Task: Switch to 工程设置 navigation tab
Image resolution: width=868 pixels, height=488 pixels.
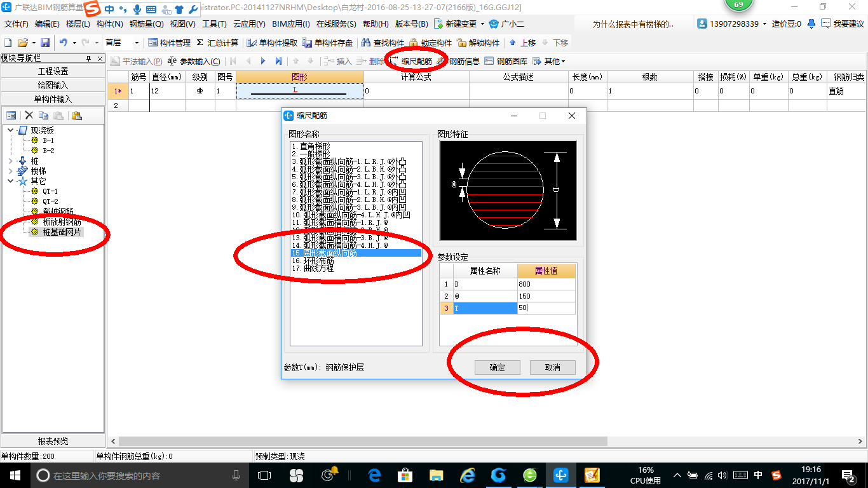Action: coord(53,71)
